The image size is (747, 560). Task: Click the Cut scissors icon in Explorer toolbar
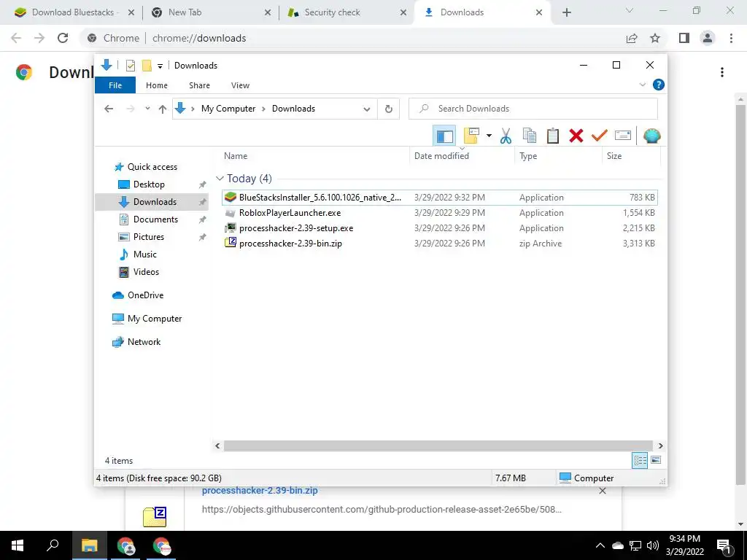coord(506,136)
